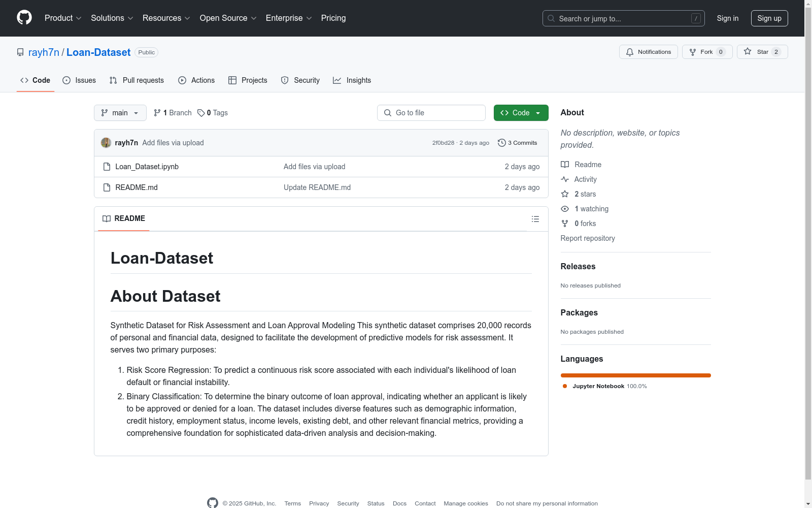The width and height of the screenshot is (812, 508).
Task: Select the README tab header
Action: 124,218
